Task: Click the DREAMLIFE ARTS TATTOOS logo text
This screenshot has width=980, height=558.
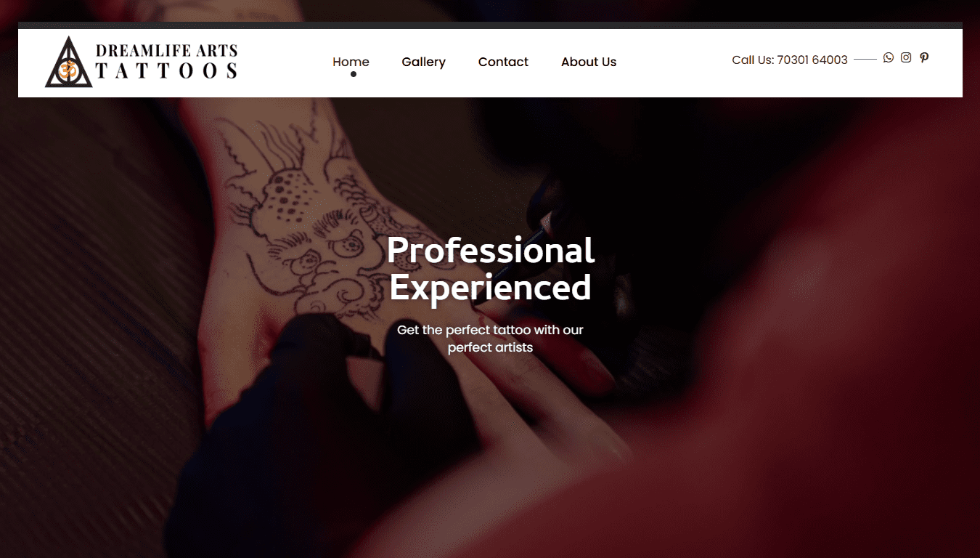Action: [167, 61]
